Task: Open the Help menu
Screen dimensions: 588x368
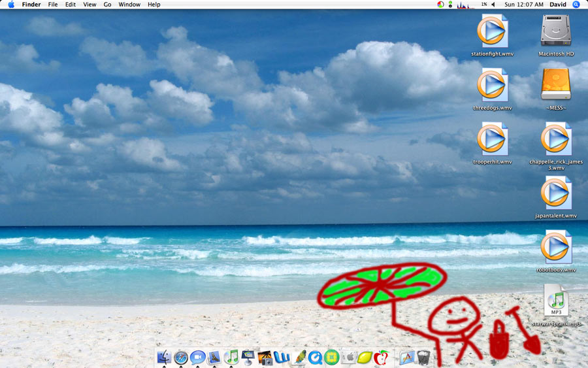Action: [154, 5]
